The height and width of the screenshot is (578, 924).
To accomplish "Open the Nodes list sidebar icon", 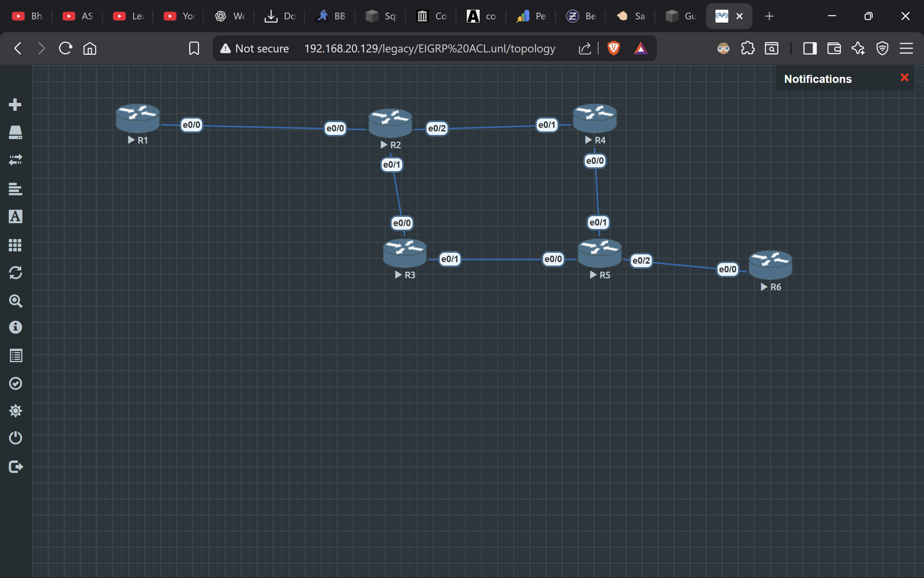I will pos(15,132).
